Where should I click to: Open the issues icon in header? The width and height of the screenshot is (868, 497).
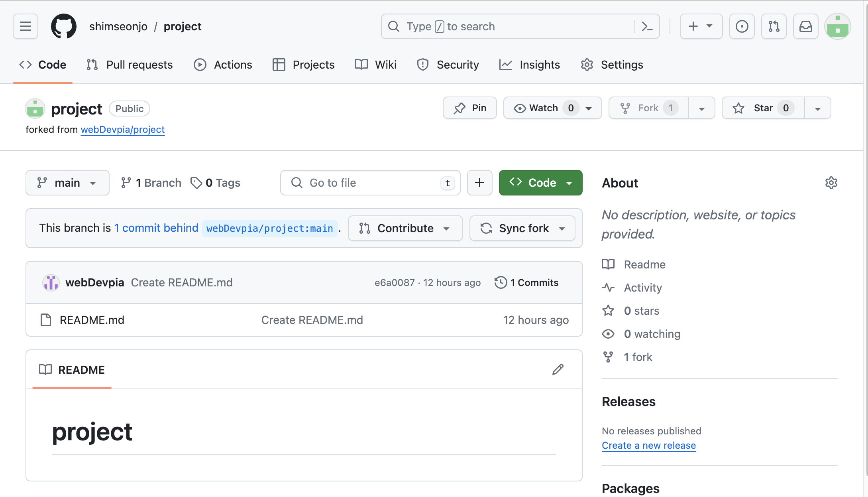click(742, 26)
